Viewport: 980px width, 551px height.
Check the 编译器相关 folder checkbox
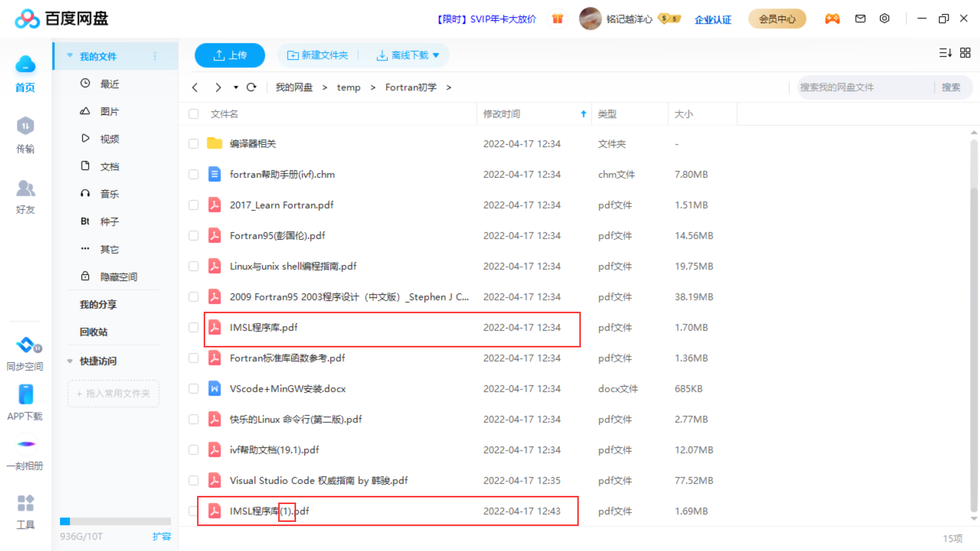[x=193, y=144]
